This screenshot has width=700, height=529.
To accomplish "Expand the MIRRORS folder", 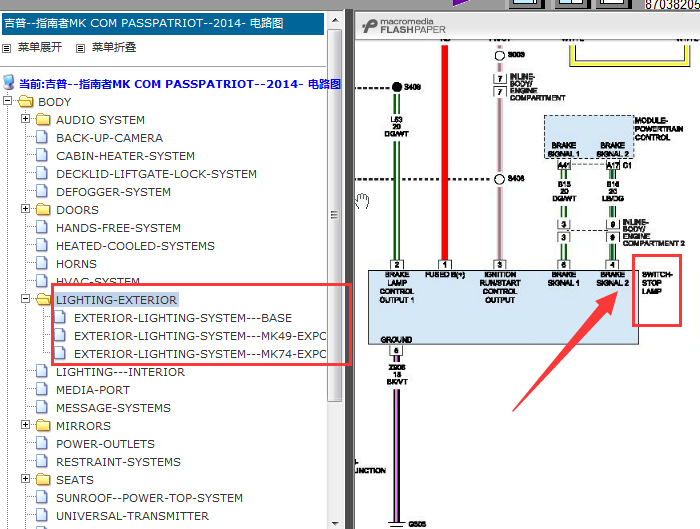I will coord(25,425).
